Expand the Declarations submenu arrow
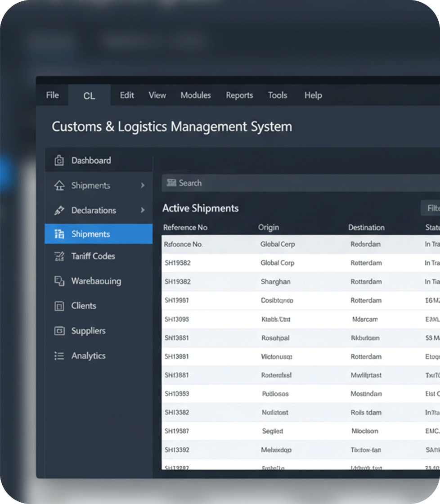This screenshot has height=504, width=440. 143,210
